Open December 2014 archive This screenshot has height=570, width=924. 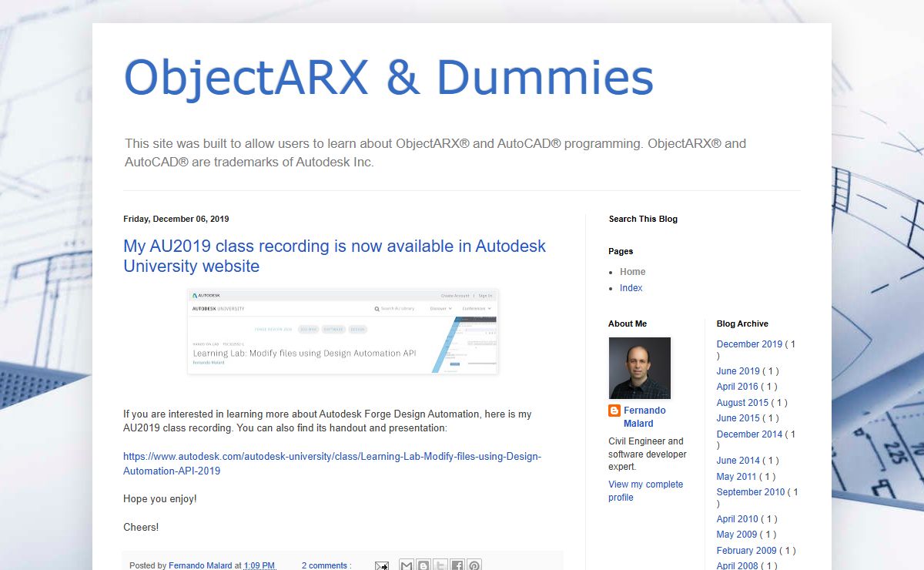coord(749,434)
